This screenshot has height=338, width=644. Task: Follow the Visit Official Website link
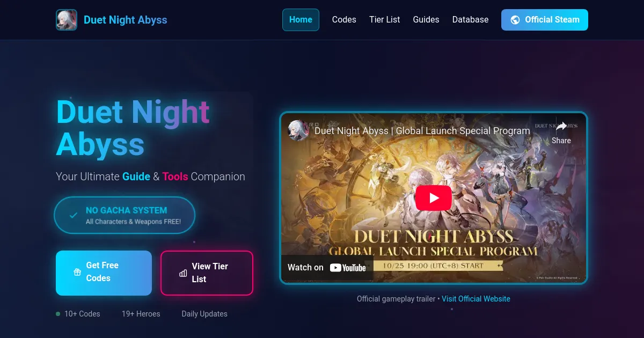click(476, 299)
